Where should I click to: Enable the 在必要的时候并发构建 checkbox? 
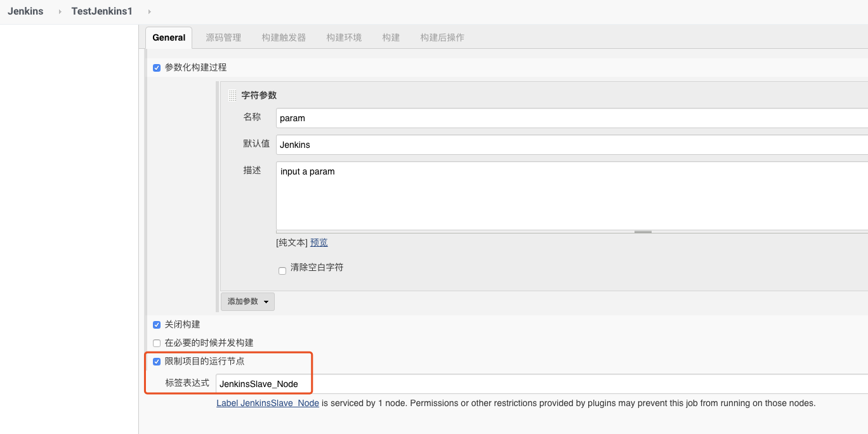(157, 343)
